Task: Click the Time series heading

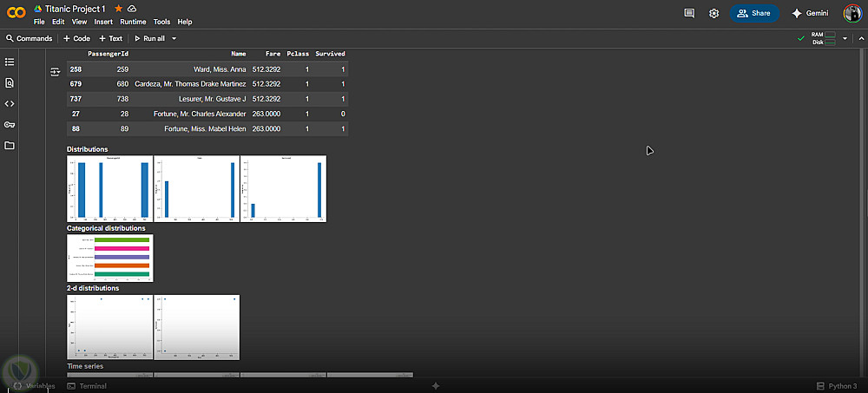Action: click(85, 366)
